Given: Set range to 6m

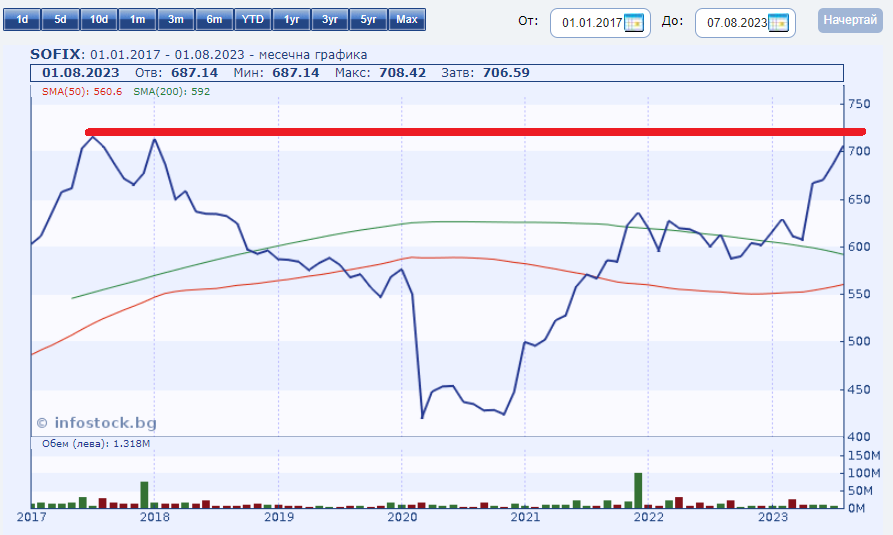Looking at the screenshot, I should [214, 19].
